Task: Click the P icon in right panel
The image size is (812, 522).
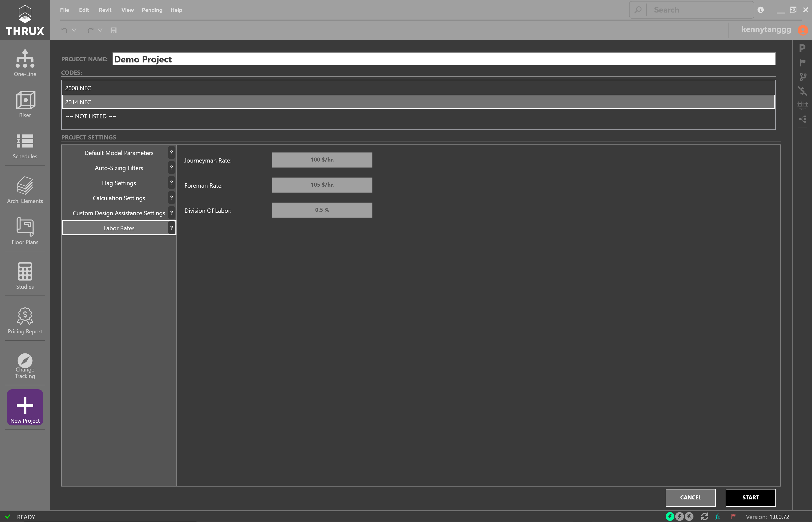Action: 802,48
